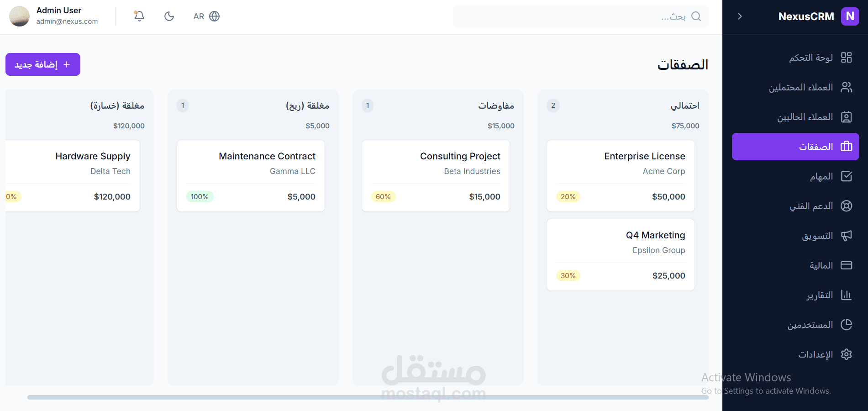Click the مفاوضات column heading
This screenshot has height=411, width=868.
click(496, 105)
